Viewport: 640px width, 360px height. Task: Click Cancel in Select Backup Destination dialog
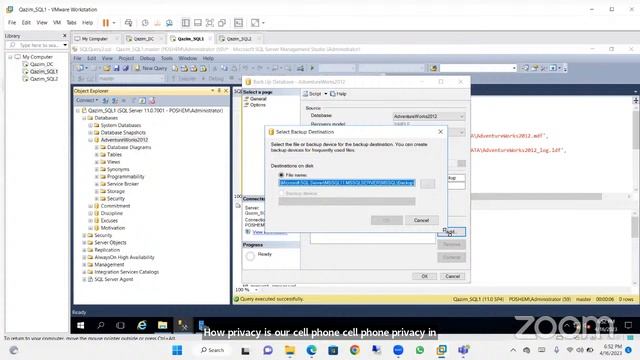click(x=421, y=220)
